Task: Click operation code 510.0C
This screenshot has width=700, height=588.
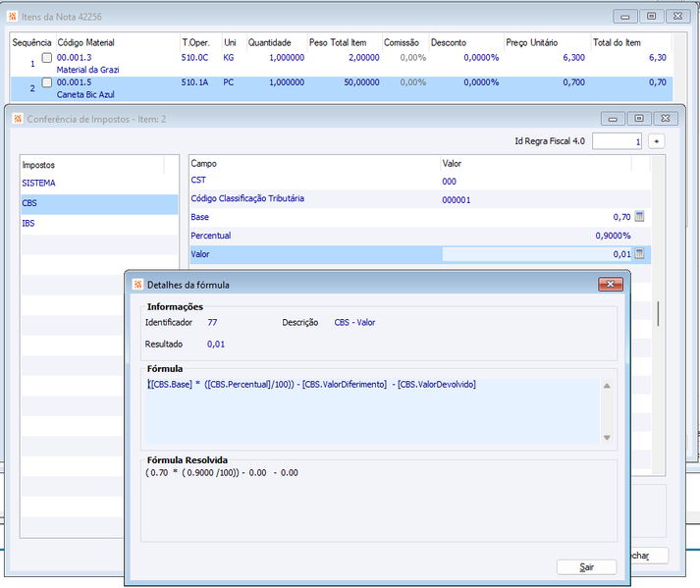Action: pos(194,58)
